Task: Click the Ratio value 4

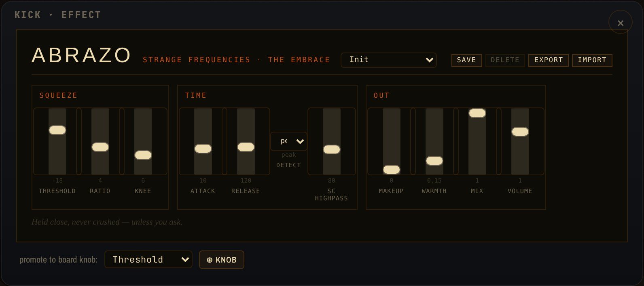Action: (x=100, y=181)
